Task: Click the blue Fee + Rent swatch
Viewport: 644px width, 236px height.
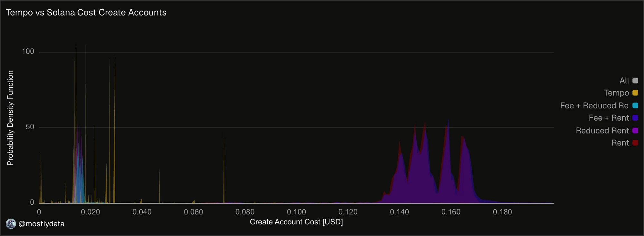Action: (635, 118)
